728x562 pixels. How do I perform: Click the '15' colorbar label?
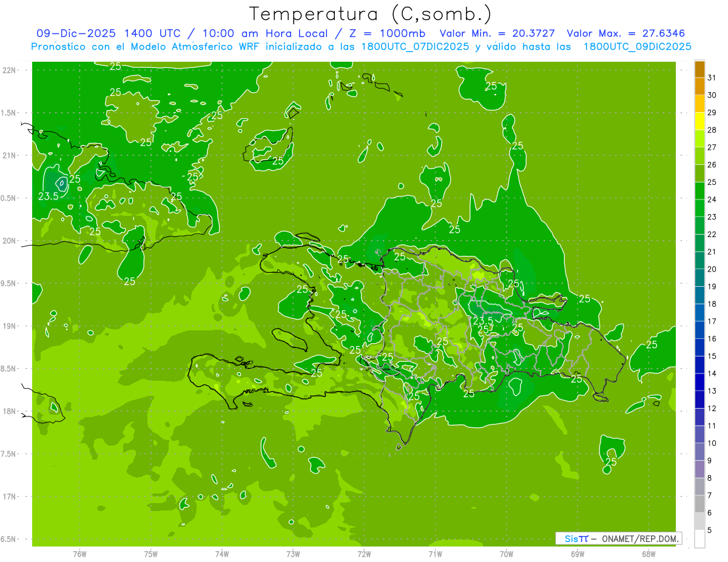(x=712, y=356)
